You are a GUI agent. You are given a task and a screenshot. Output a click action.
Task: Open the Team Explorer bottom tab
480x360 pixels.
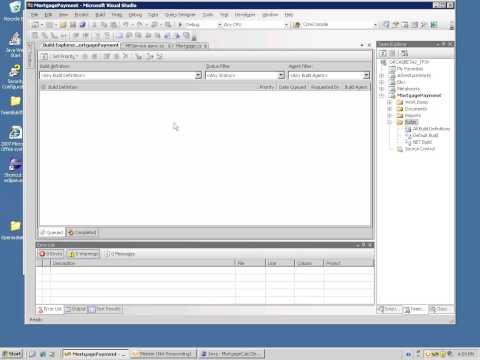click(x=415, y=309)
